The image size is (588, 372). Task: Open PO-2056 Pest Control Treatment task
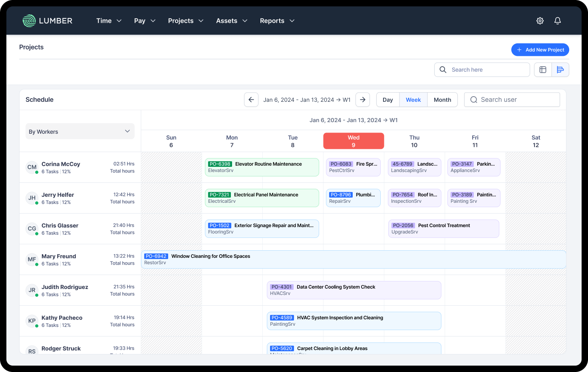tap(444, 229)
